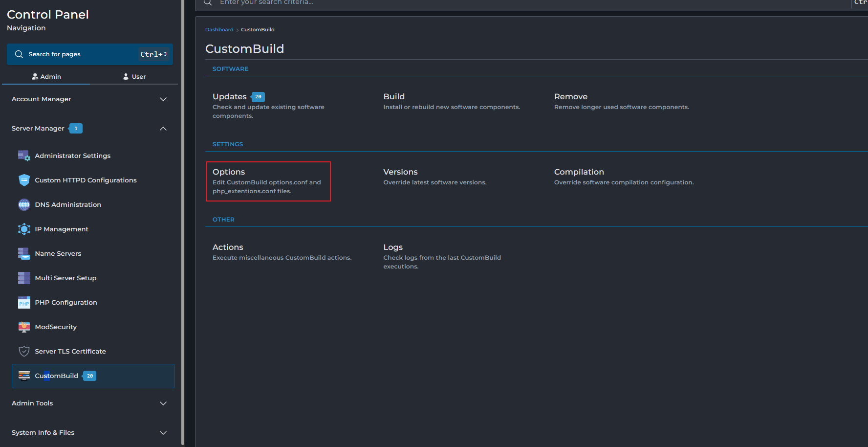Switch to the User tab

tap(134, 76)
